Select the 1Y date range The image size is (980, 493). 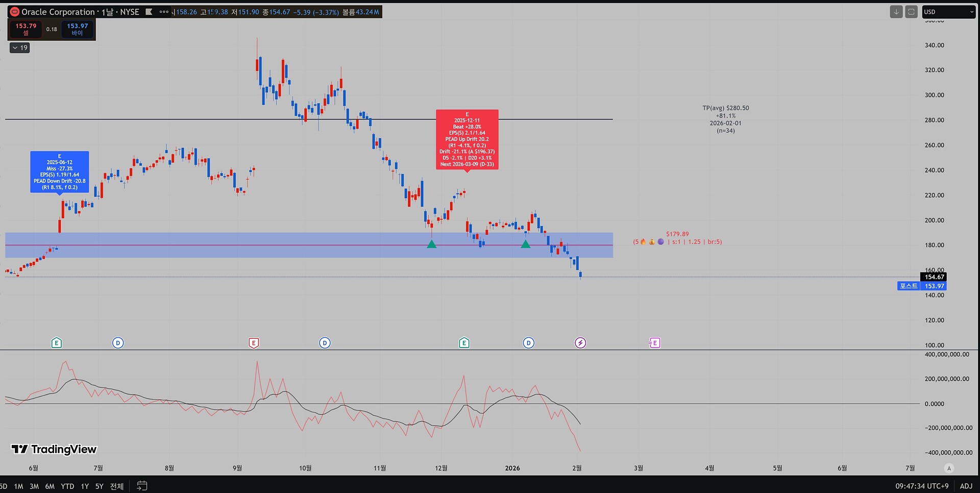click(85, 486)
